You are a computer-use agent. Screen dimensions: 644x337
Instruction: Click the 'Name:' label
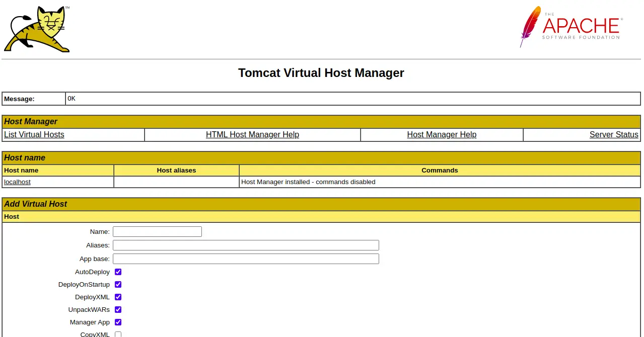click(100, 232)
